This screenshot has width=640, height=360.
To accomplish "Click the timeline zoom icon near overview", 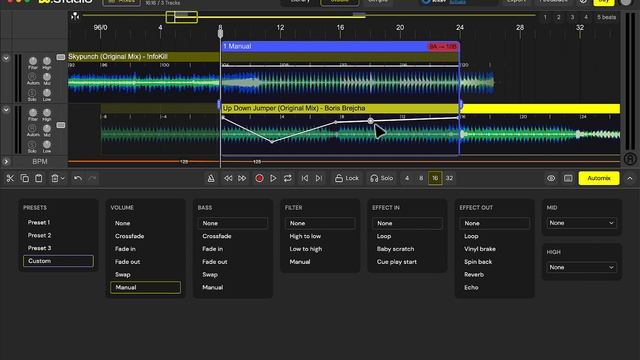I will tap(75, 16).
